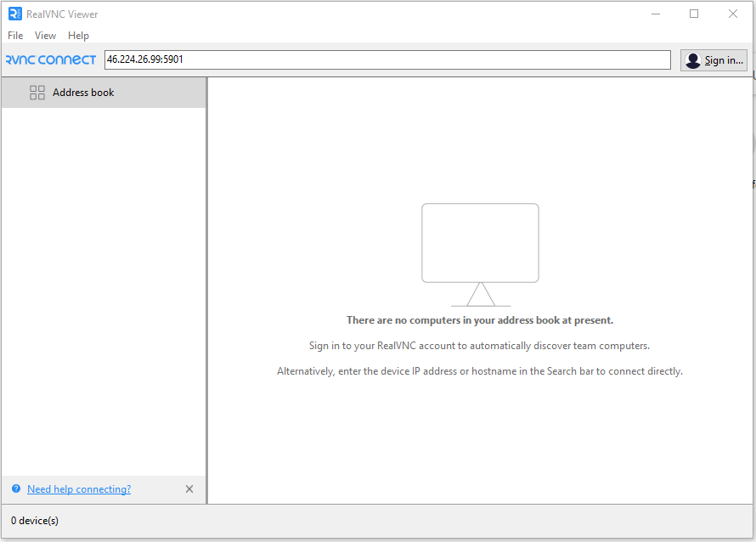
Task: Focus the address bar with 46.224.26.99:5901
Action: [x=387, y=59]
